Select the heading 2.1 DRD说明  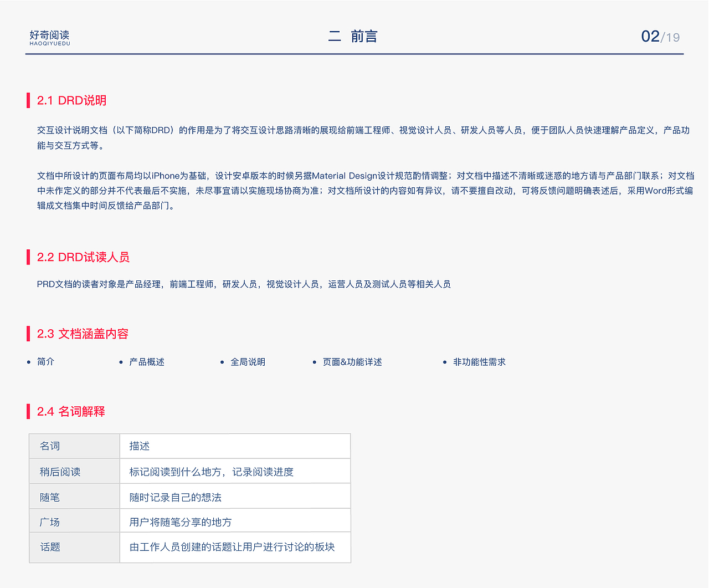point(71,100)
